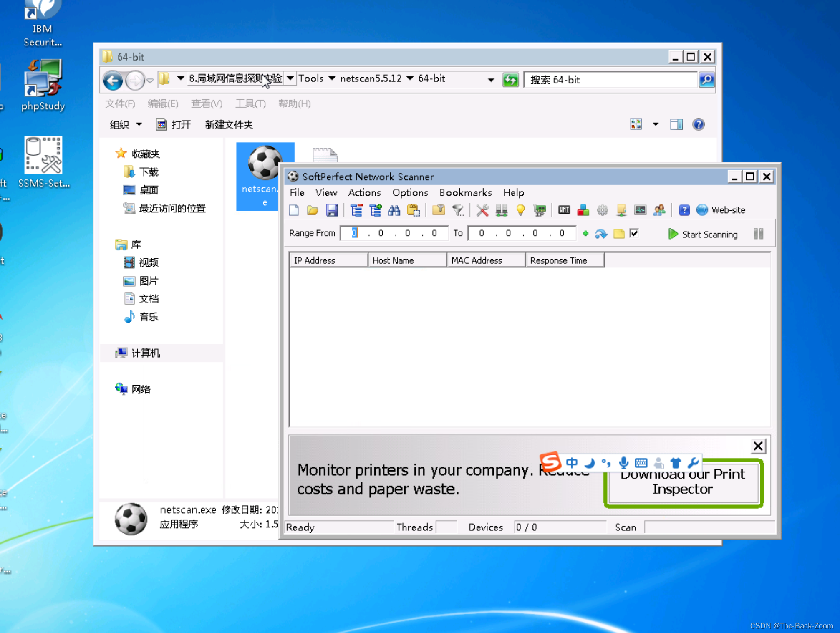Open the View menu in Network Scanner
The height and width of the screenshot is (633, 840).
326,192
